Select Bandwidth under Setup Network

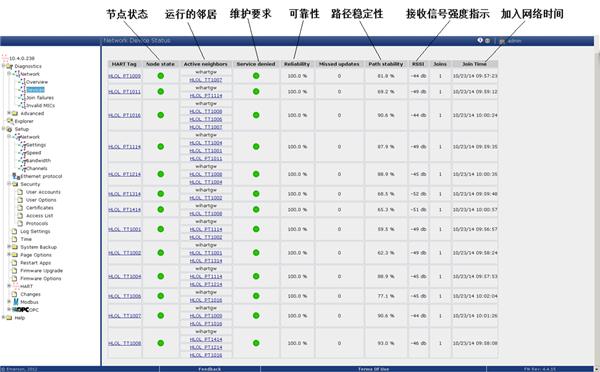point(38,160)
